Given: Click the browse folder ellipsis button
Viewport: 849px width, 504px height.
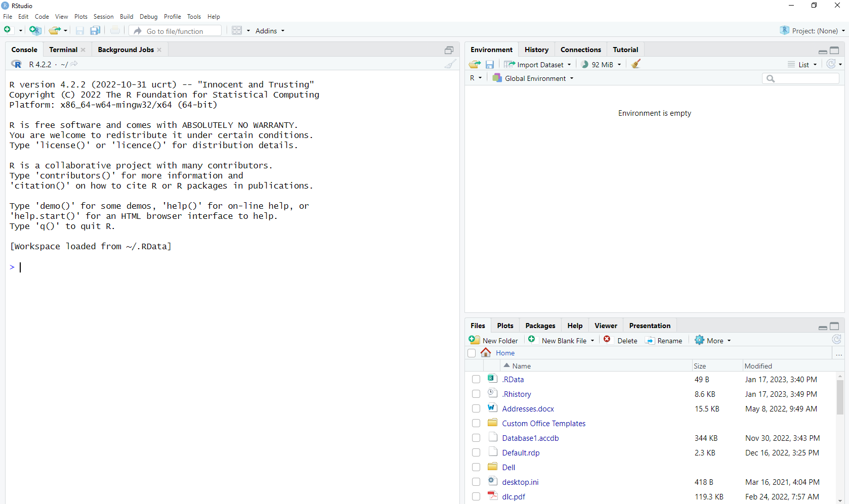Looking at the screenshot, I should pyautogui.click(x=839, y=353).
